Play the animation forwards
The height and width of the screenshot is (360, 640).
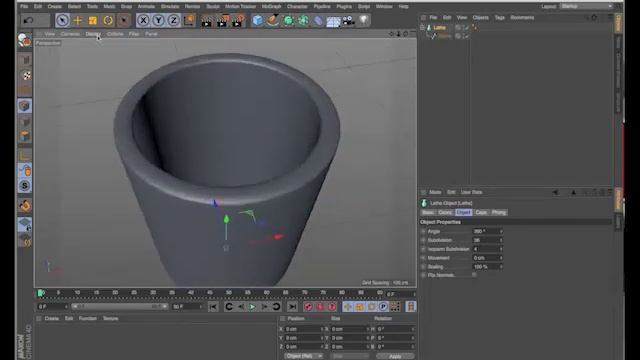point(252,307)
